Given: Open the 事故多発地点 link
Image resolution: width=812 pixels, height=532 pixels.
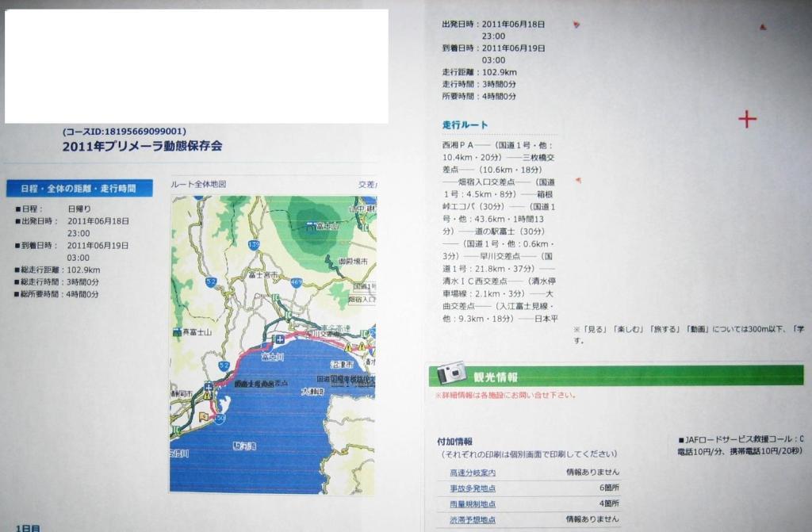Looking at the screenshot, I should [x=473, y=488].
